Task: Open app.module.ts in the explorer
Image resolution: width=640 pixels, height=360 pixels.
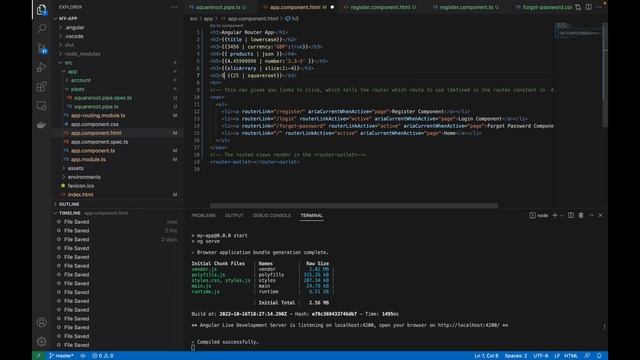Action: coord(88,159)
